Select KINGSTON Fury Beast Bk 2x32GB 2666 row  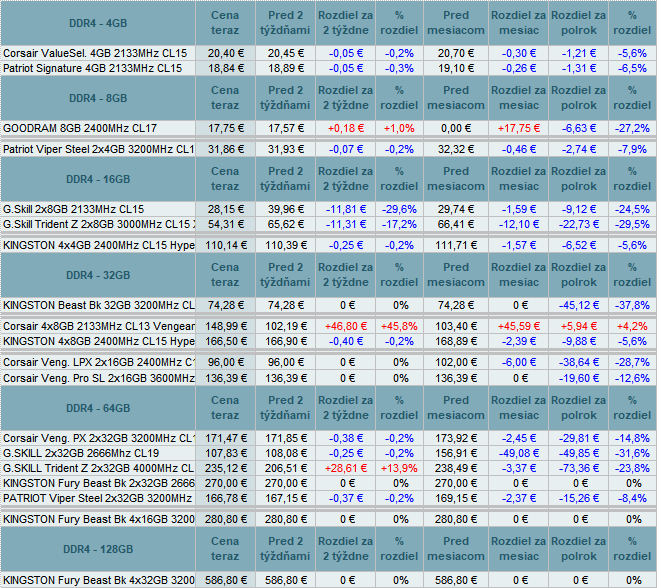click(x=328, y=483)
